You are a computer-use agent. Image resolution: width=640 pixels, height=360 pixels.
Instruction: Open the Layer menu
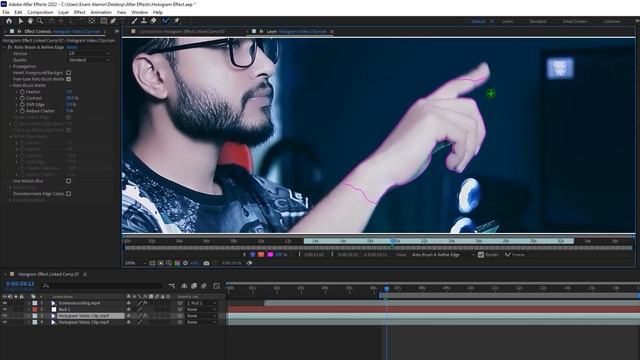click(64, 12)
